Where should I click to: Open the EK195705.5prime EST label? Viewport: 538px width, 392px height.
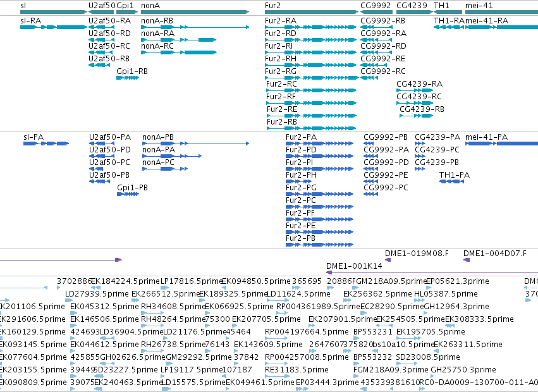(x=431, y=332)
